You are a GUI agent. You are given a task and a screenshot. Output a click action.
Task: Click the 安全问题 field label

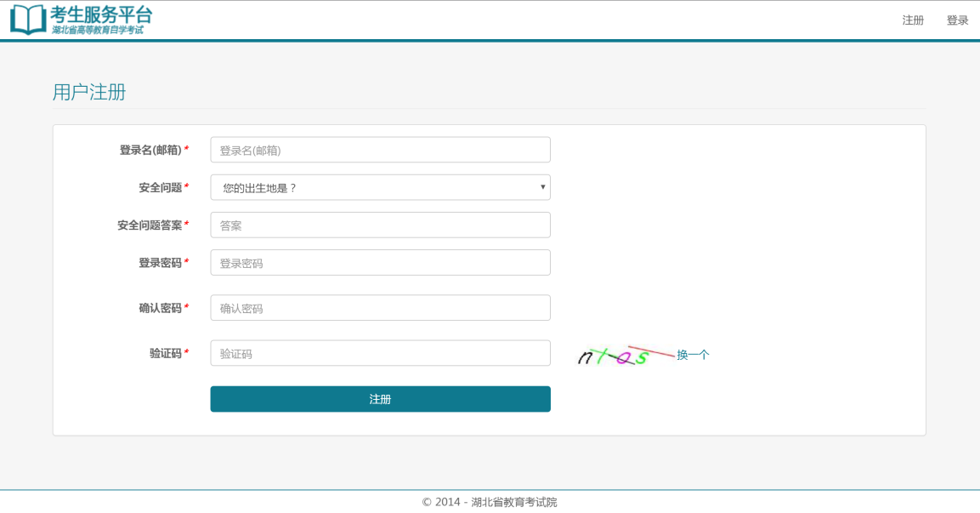[160, 187]
